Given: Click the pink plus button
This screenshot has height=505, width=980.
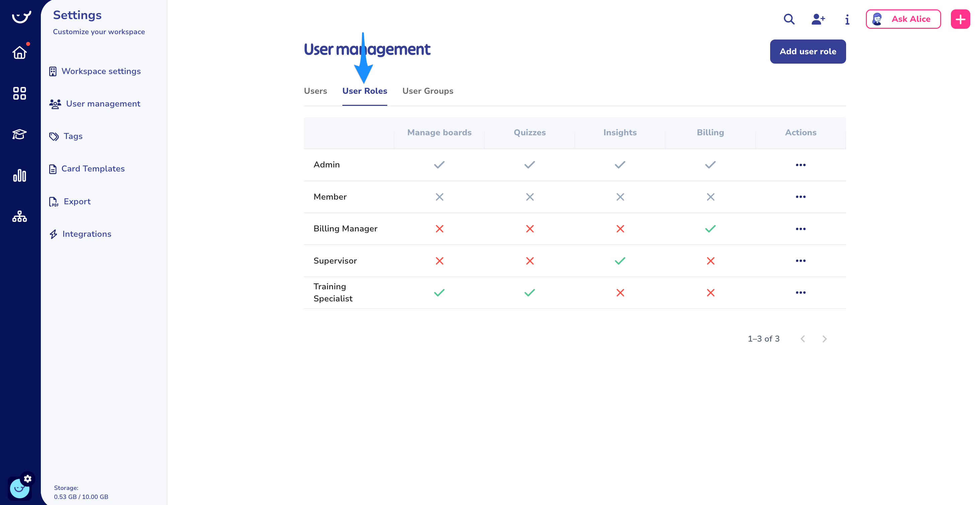Looking at the screenshot, I should (x=960, y=19).
